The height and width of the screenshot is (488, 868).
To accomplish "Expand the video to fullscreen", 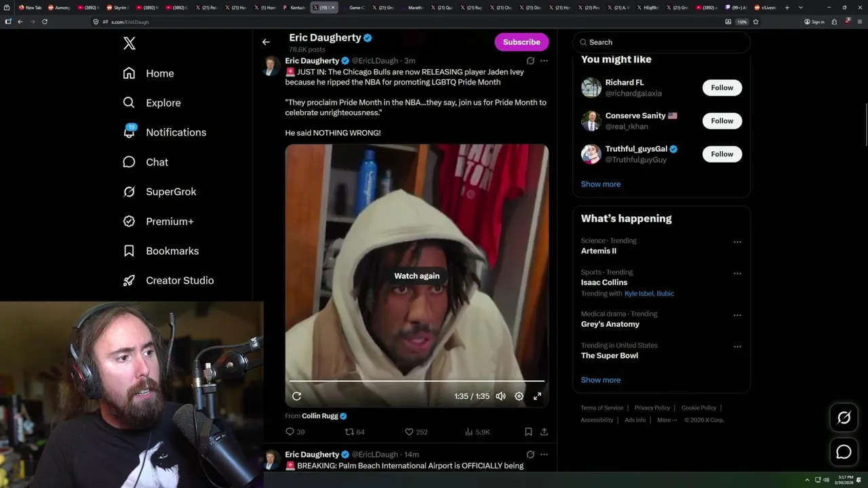I will (537, 396).
